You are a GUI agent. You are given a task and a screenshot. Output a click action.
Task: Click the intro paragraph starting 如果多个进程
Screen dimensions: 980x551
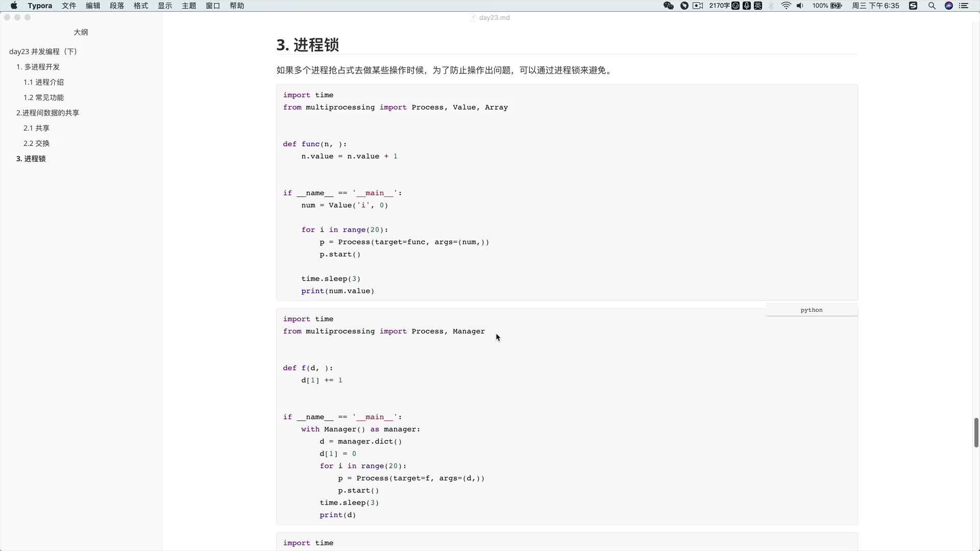click(444, 70)
